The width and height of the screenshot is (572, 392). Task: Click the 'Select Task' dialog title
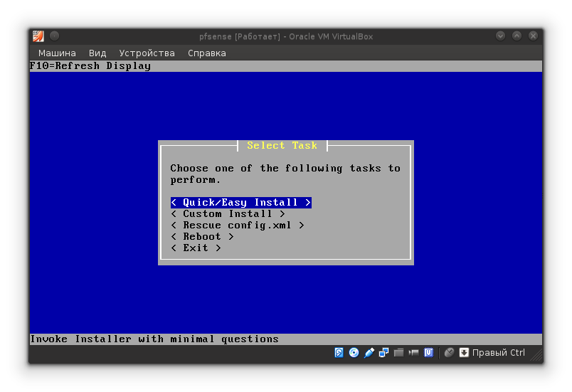pos(282,146)
